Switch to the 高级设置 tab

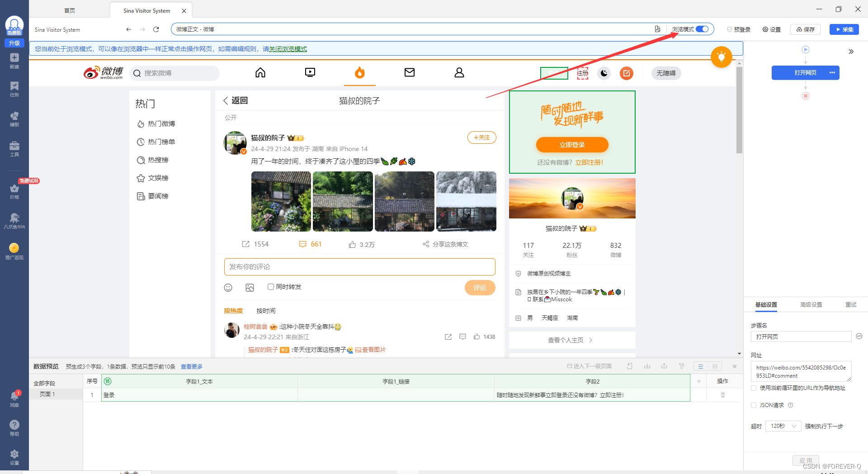pyautogui.click(x=811, y=305)
